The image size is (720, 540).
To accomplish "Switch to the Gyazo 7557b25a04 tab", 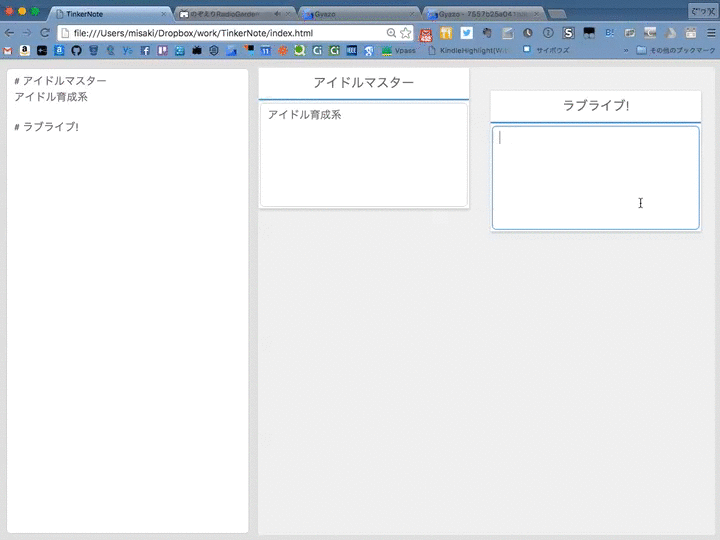I will pos(483,14).
